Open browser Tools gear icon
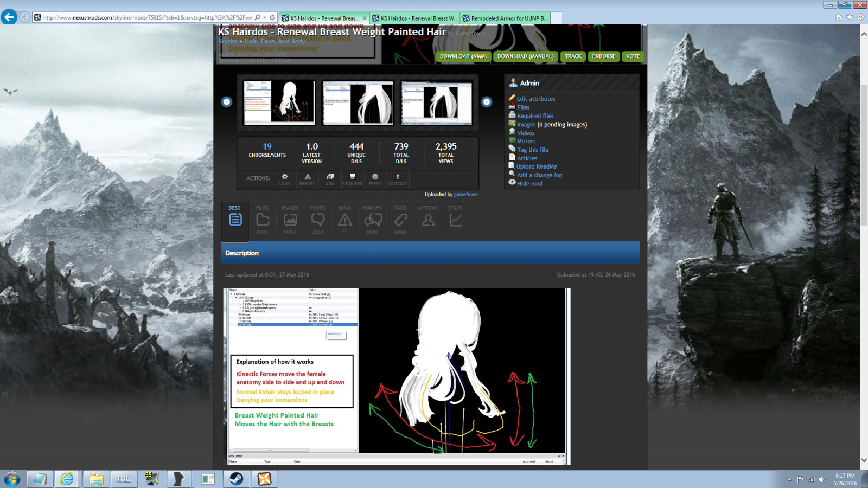Image resolution: width=868 pixels, height=488 pixels. pos(860,17)
